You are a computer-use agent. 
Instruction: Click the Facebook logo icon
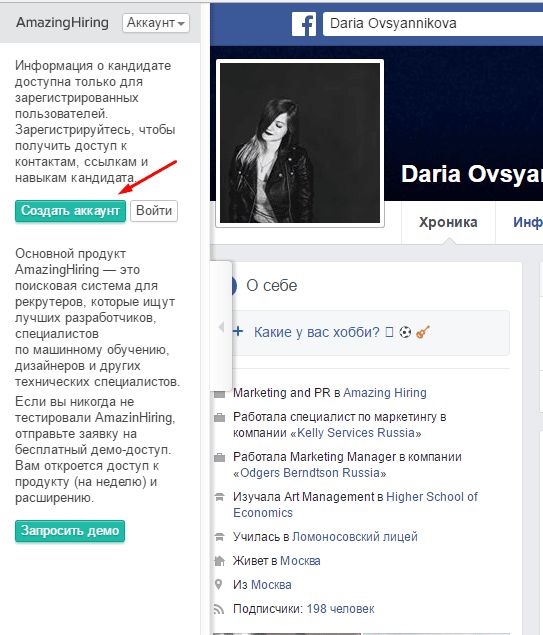click(304, 24)
